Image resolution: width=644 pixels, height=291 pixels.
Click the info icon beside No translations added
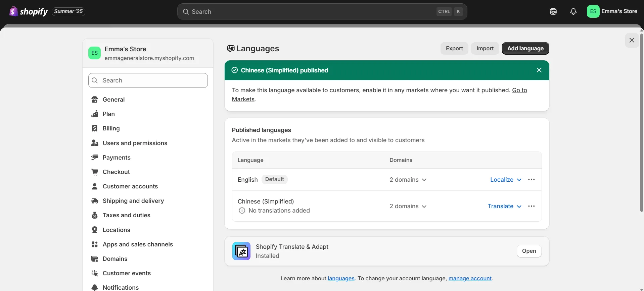[x=242, y=211]
